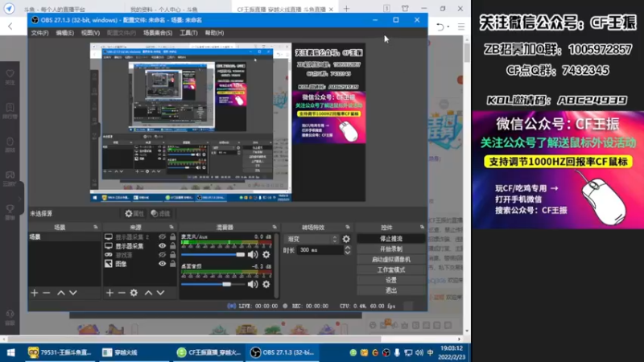Click 开始录制 button

coord(391,249)
